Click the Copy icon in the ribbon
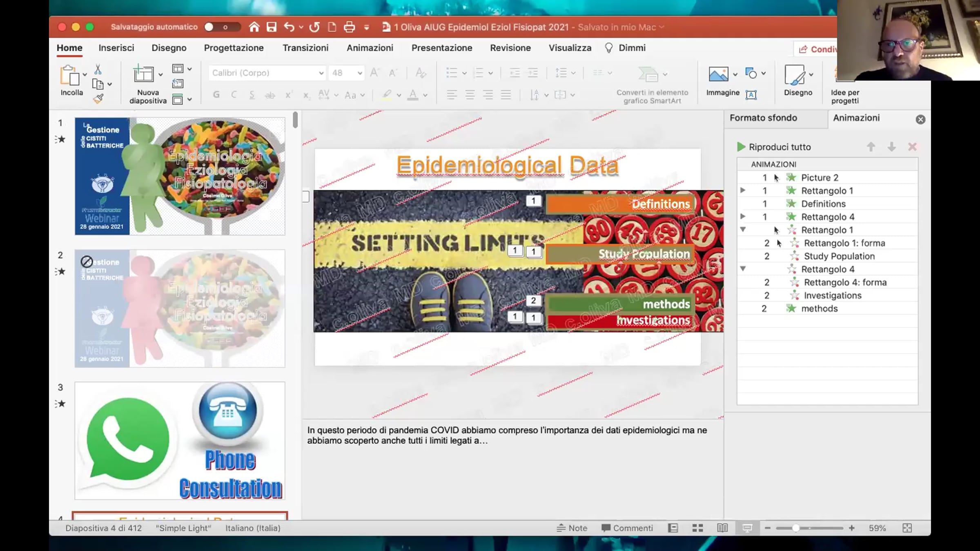The image size is (980, 551). pyautogui.click(x=98, y=84)
